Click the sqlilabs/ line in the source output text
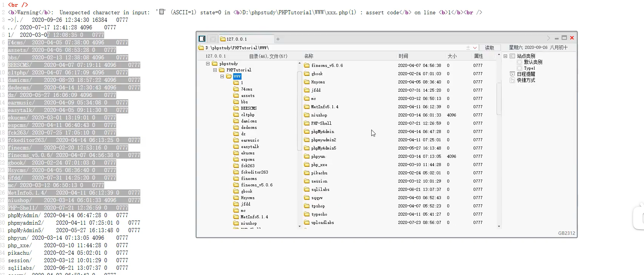The height and width of the screenshot is (275, 644). [x=68, y=268]
